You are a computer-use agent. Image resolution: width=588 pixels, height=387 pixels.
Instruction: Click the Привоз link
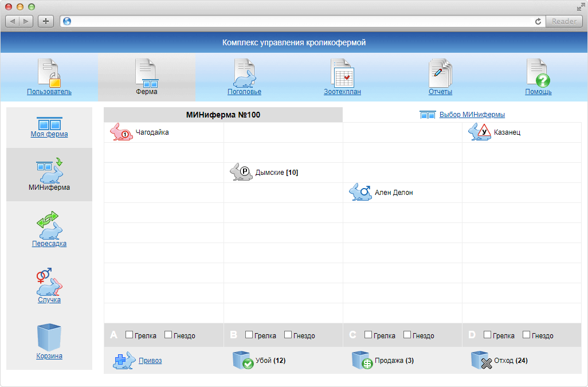[150, 361]
